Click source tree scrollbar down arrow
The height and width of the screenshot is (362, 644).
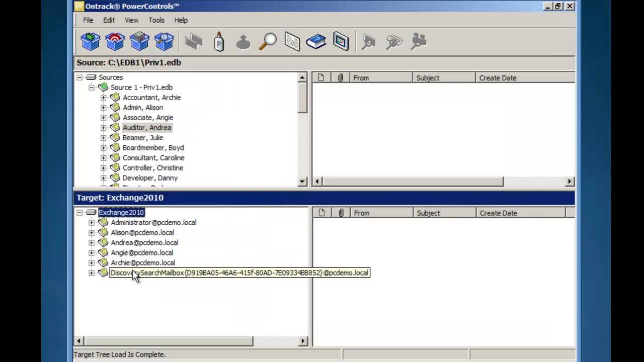pyautogui.click(x=302, y=182)
